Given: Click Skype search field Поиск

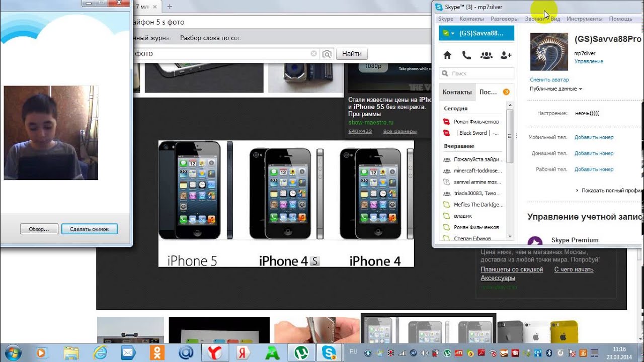Looking at the screenshot, I should tap(476, 73).
